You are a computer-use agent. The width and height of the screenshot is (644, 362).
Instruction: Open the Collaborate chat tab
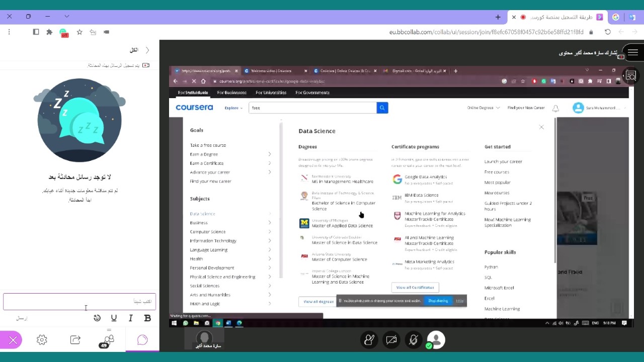pyautogui.click(x=142, y=340)
